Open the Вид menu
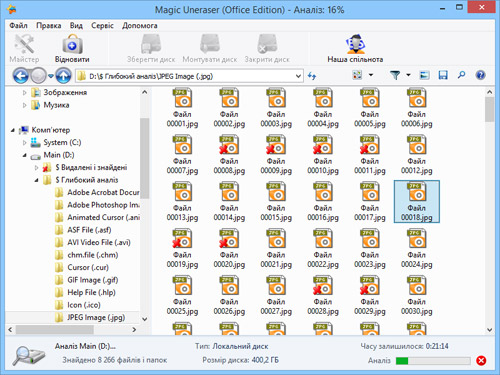This screenshot has width=500, height=375. (x=76, y=26)
